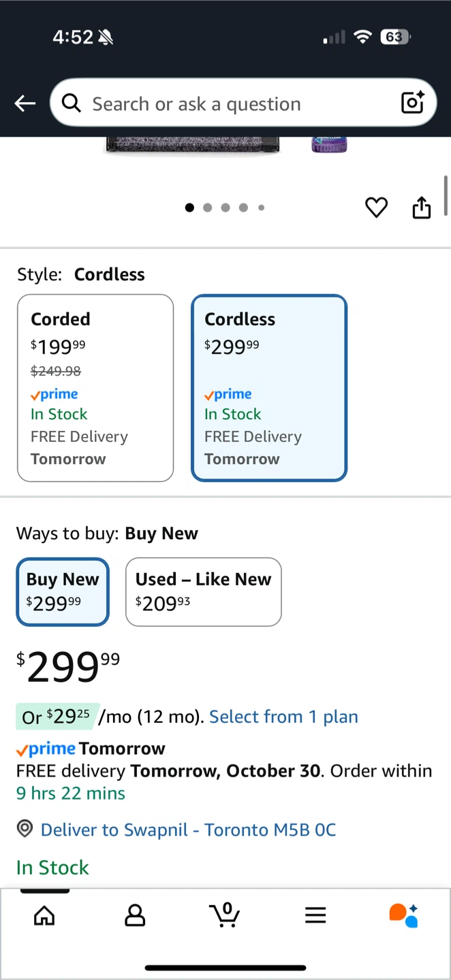The width and height of the screenshot is (451, 980).
Task: Choose the Buy New option
Action: [x=63, y=591]
